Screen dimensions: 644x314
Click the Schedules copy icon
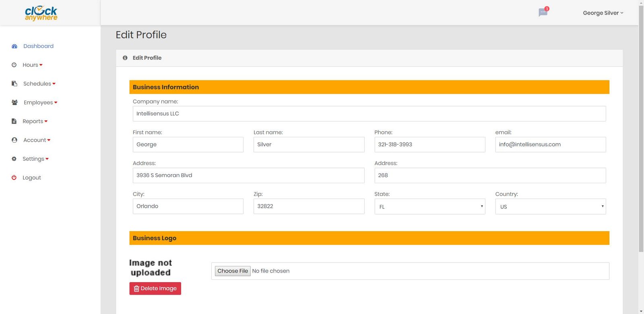tap(14, 84)
